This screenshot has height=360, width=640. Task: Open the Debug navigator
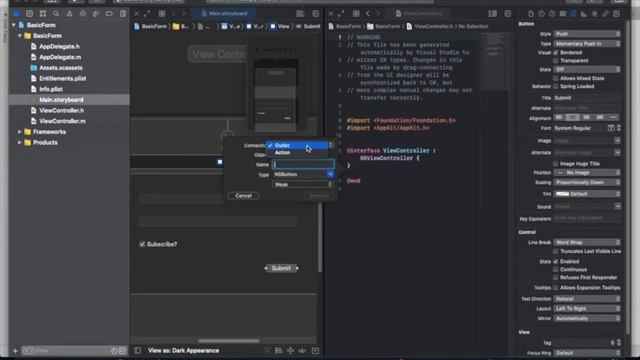coord(96,13)
